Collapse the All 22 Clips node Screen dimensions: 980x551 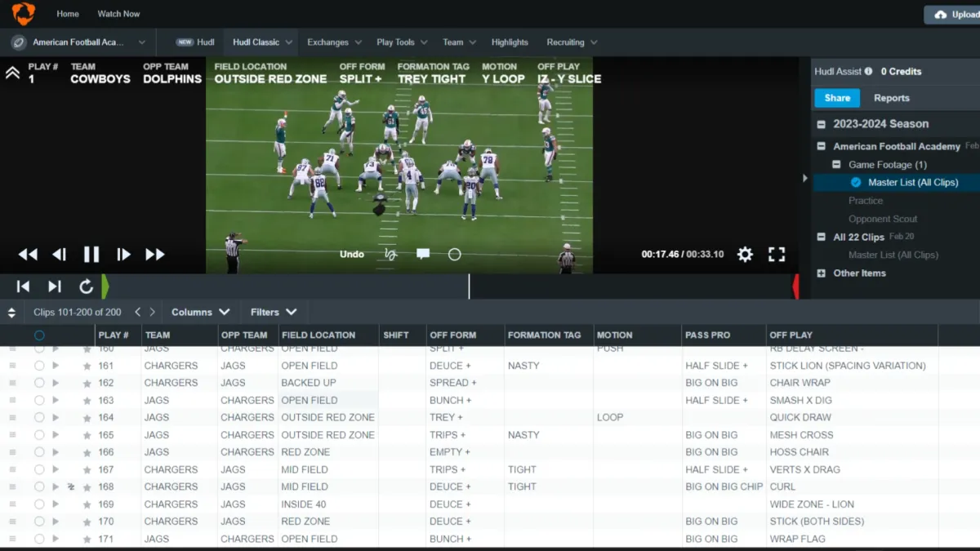pyautogui.click(x=822, y=238)
